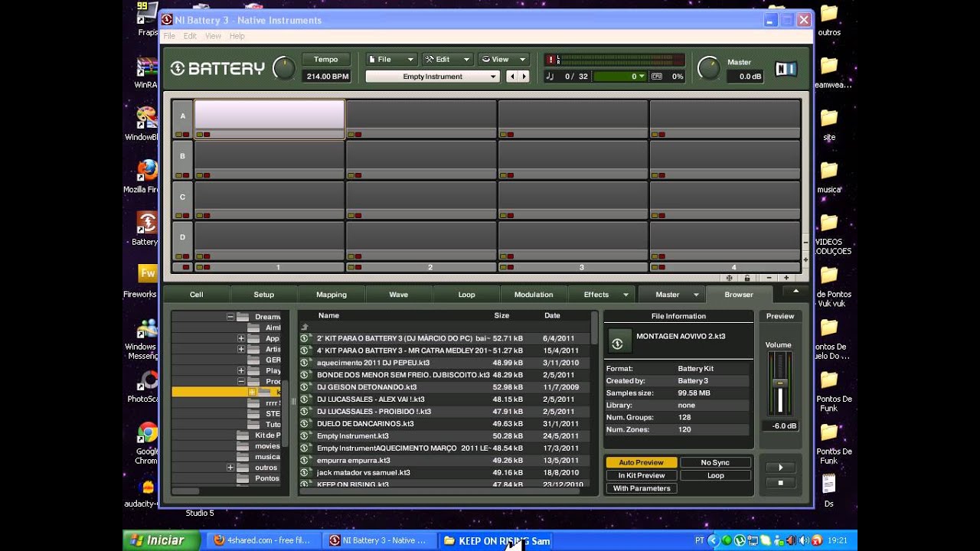This screenshot has width=980, height=551.
Task: Toggle With Parameters option
Action: tap(641, 488)
